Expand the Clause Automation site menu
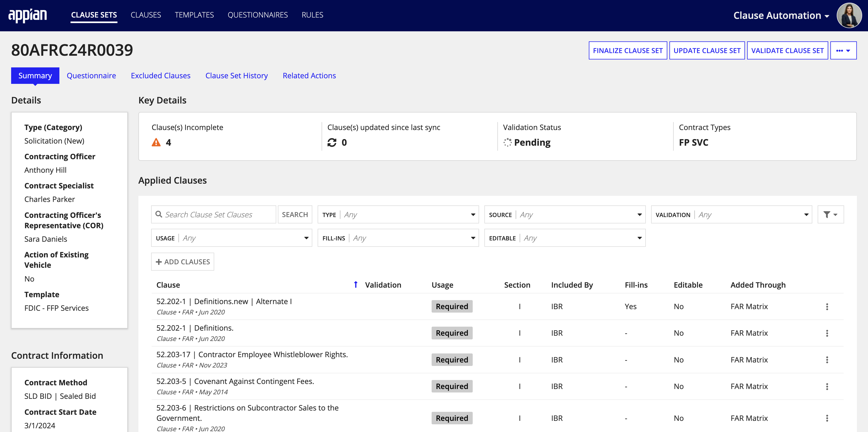The height and width of the screenshot is (432, 868). pyautogui.click(x=781, y=15)
